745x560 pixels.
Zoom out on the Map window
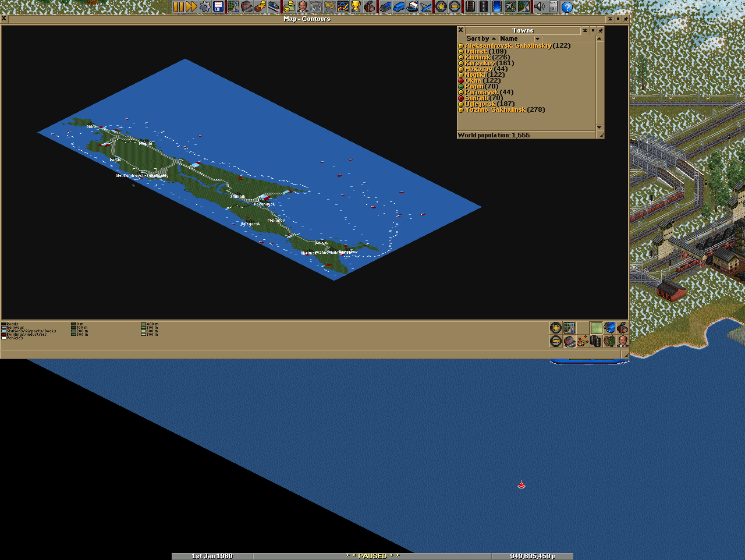[x=556, y=341]
